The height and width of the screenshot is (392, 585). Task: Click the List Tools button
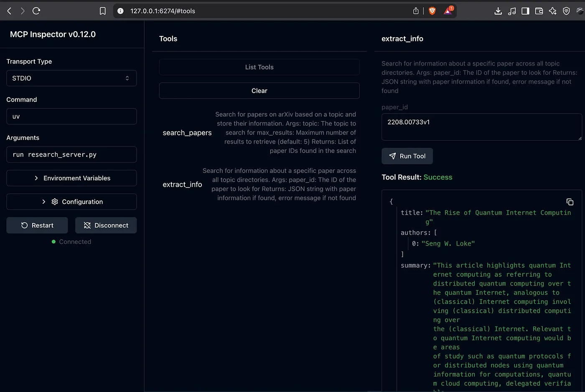pyautogui.click(x=259, y=67)
